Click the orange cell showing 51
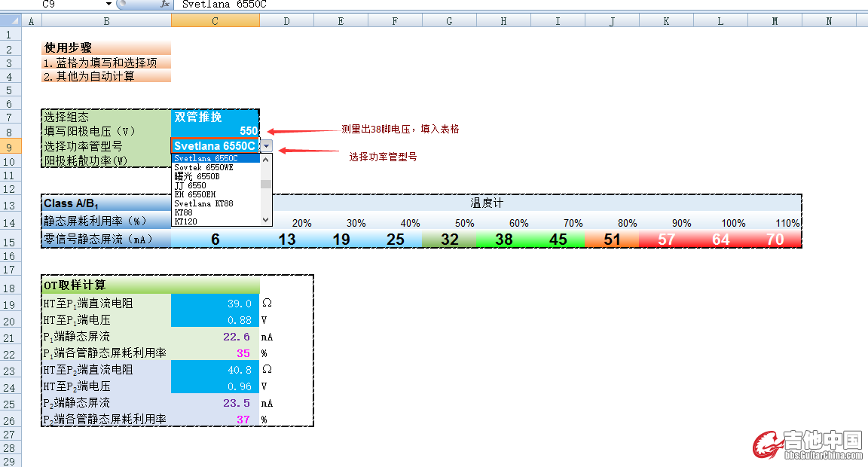 612,239
